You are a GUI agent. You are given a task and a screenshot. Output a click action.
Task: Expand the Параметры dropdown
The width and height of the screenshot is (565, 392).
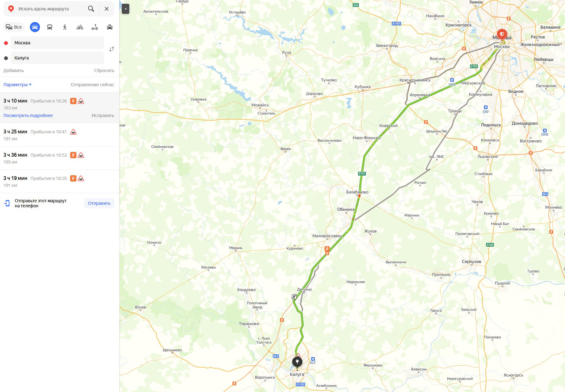[x=18, y=85]
